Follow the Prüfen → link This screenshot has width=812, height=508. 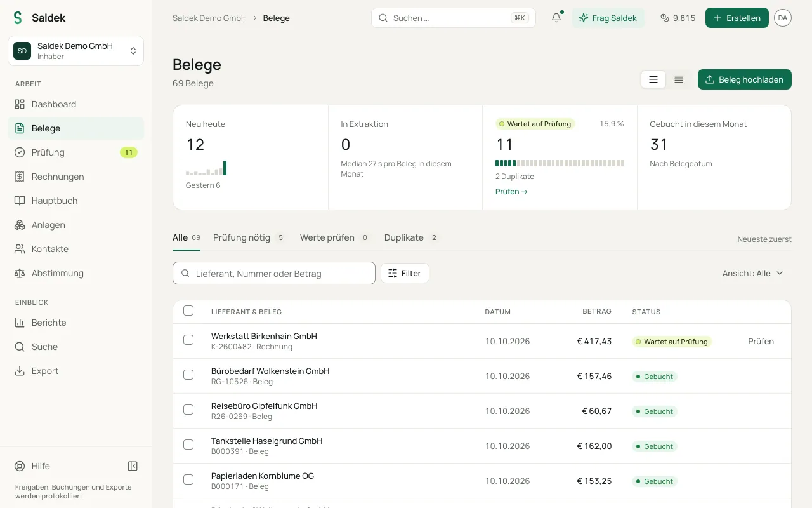pyautogui.click(x=511, y=192)
